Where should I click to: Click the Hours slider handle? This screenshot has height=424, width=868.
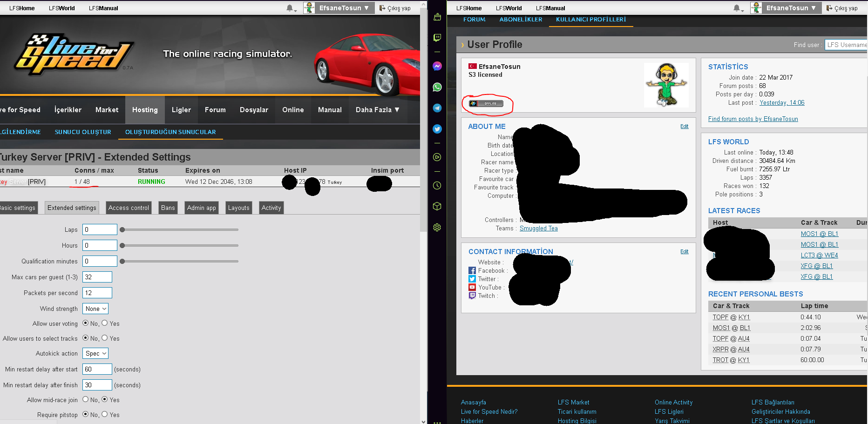(122, 245)
